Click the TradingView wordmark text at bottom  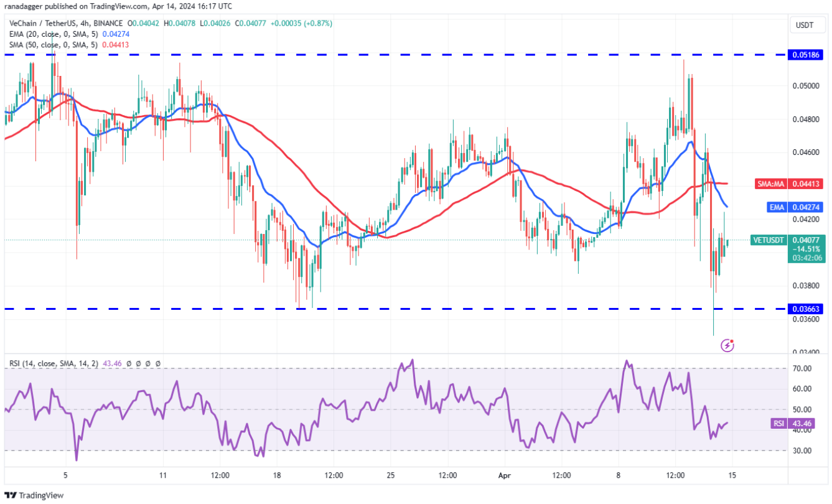(41, 495)
